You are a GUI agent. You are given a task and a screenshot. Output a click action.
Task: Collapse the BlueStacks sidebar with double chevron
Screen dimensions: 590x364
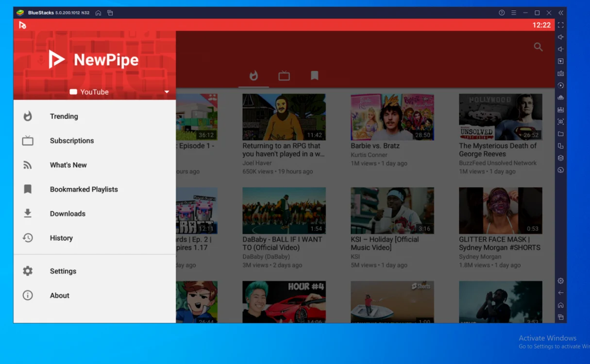pyautogui.click(x=561, y=13)
